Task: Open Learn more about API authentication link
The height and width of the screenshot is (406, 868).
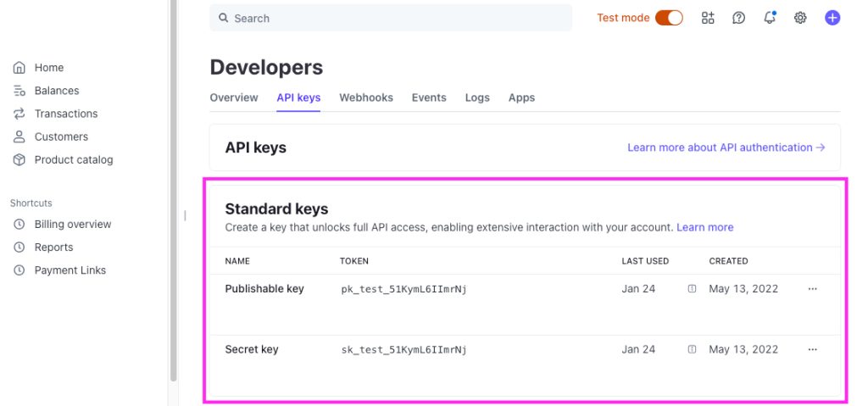Action: click(x=726, y=147)
